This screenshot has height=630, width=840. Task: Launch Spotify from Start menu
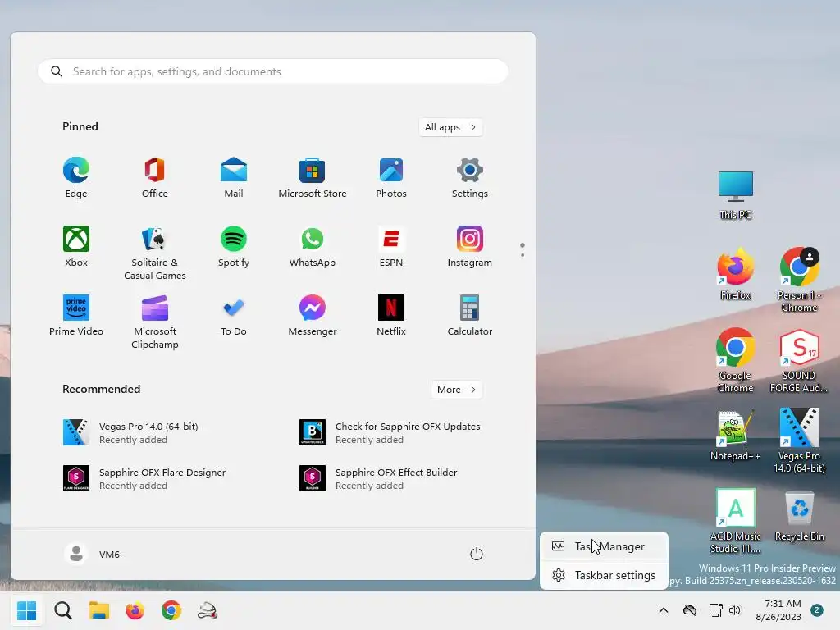coord(234,246)
